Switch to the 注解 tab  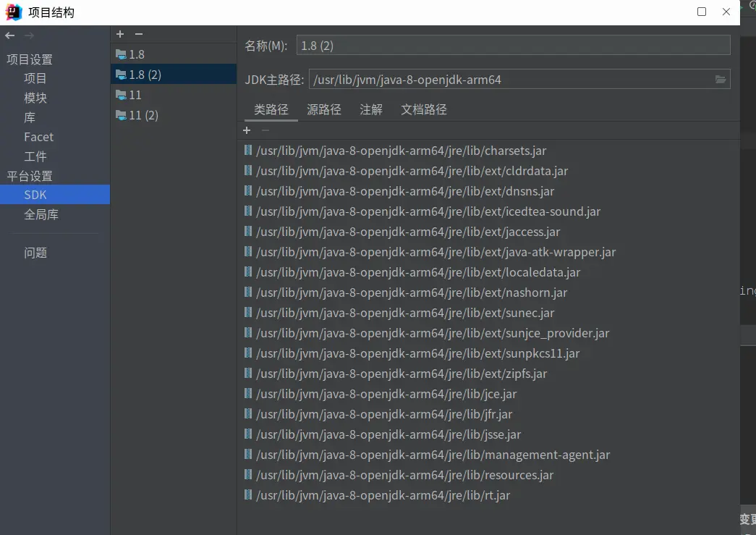point(371,109)
